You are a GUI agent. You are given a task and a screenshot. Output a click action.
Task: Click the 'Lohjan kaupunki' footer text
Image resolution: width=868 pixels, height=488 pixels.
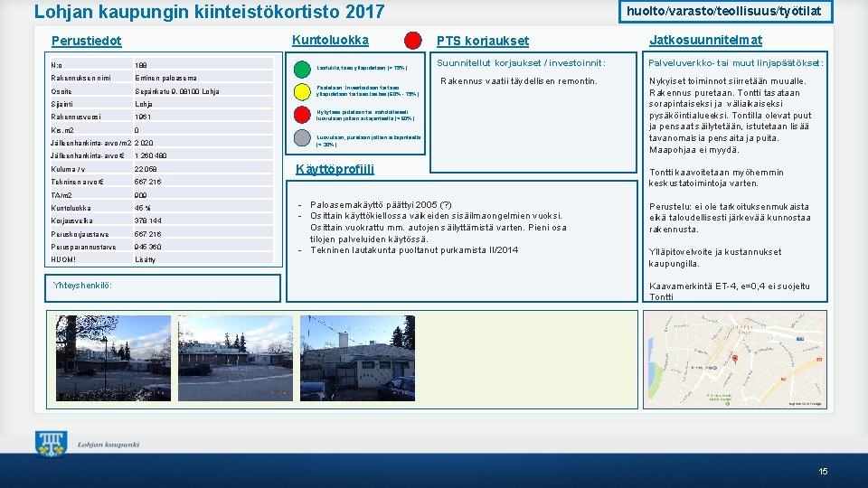click(x=108, y=445)
